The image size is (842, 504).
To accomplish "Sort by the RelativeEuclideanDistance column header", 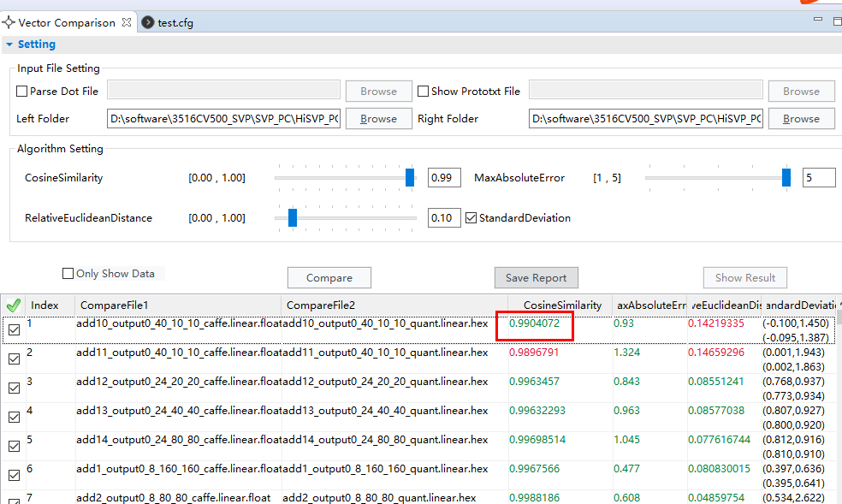I will 725,305.
